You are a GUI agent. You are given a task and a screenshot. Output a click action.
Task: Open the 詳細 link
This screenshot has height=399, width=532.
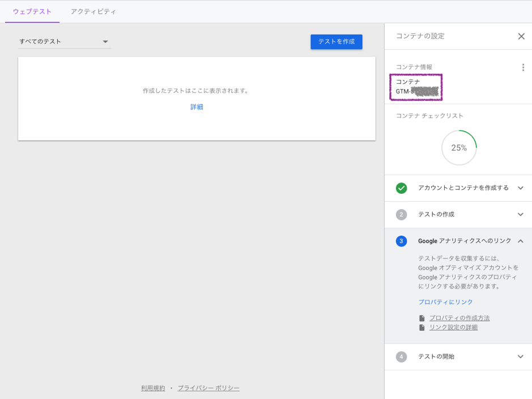coord(197,107)
